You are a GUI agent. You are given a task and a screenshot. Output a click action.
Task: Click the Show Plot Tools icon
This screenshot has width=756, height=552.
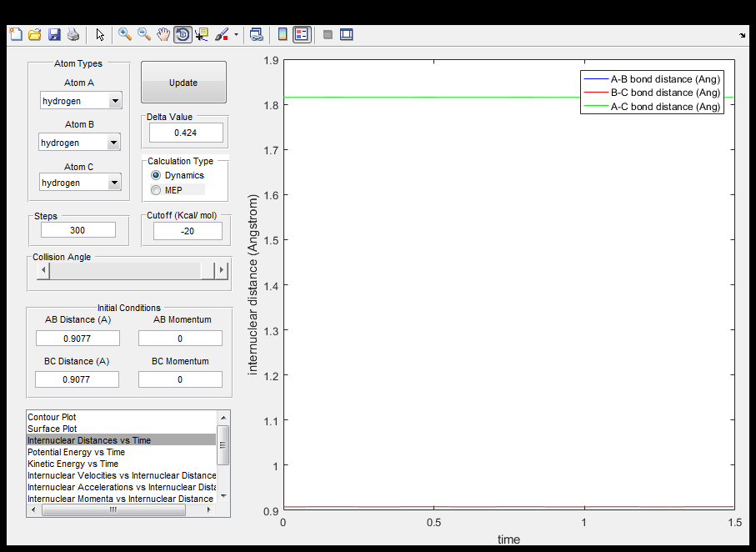click(x=346, y=34)
